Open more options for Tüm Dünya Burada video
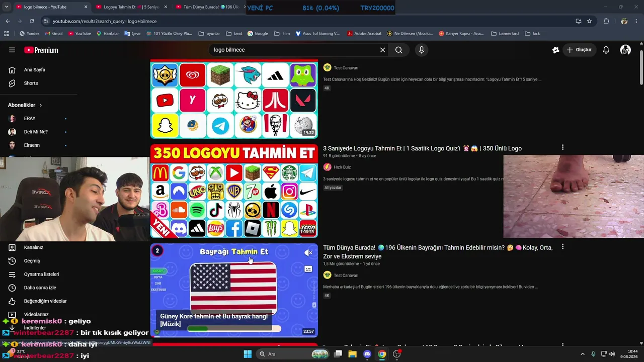The height and width of the screenshot is (362, 644). click(x=562, y=247)
